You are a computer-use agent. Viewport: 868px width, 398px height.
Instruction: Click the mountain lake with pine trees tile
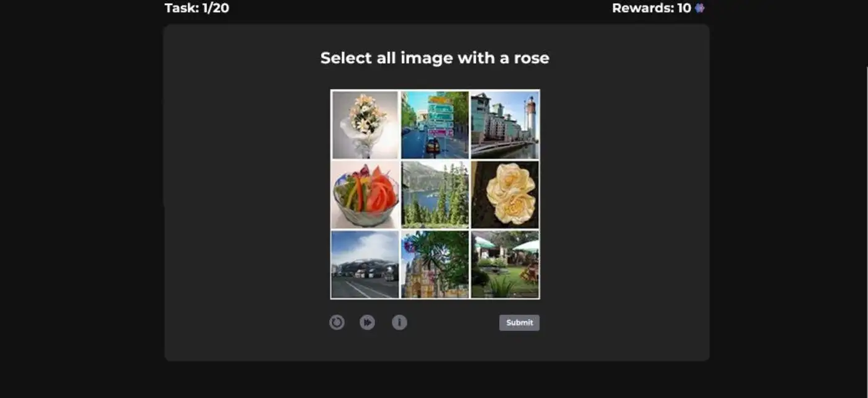click(x=435, y=195)
